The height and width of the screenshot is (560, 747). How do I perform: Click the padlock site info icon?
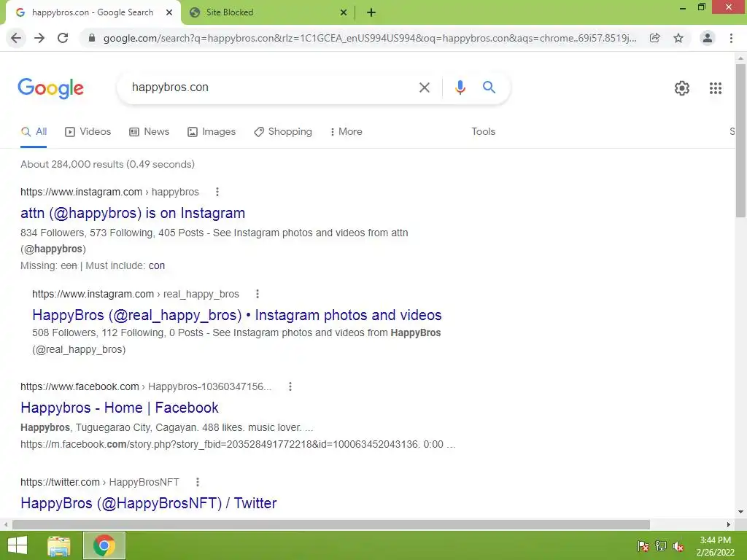[x=92, y=38]
